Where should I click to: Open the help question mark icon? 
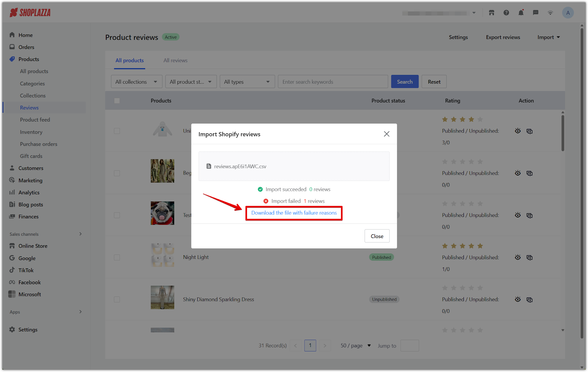click(x=506, y=13)
